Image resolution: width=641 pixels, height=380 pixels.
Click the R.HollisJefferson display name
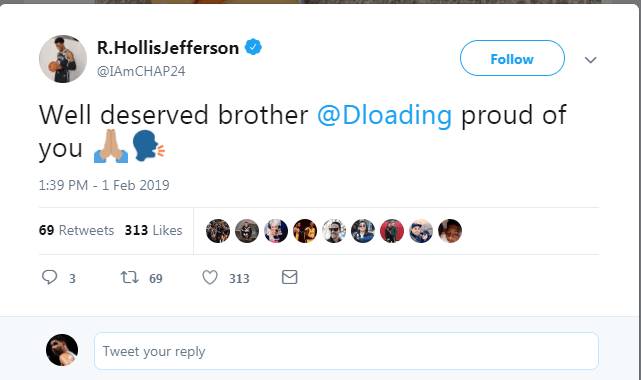[168, 48]
